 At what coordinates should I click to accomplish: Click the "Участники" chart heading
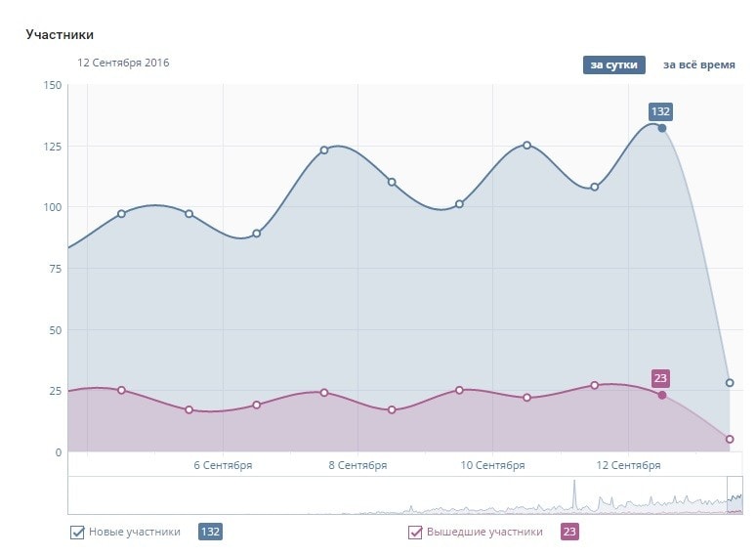(x=60, y=35)
